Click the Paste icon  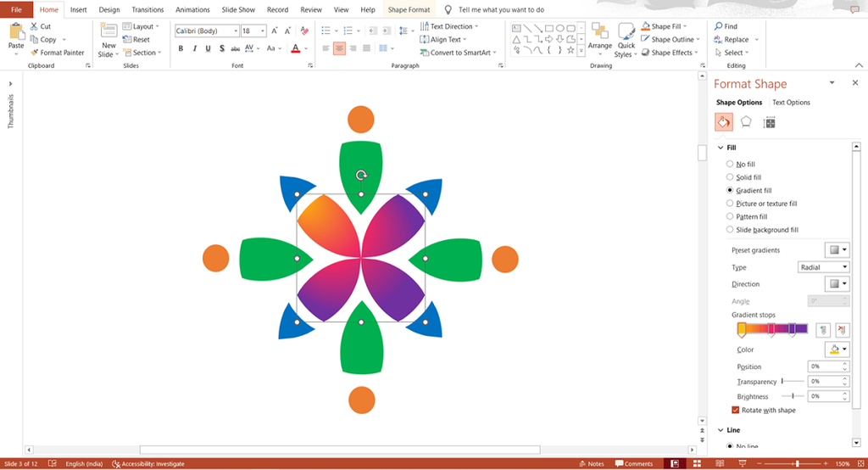point(16,33)
